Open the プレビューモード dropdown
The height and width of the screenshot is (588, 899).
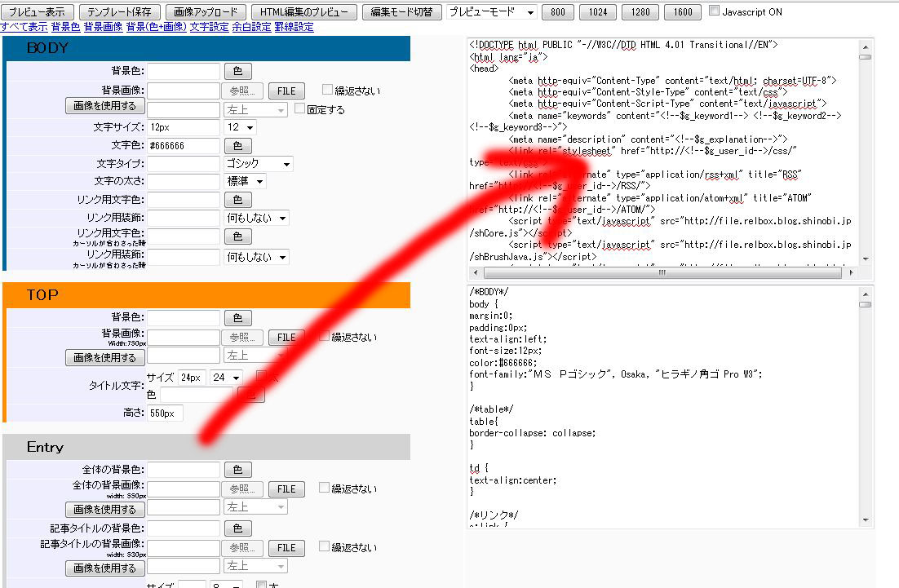(x=491, y=12)
